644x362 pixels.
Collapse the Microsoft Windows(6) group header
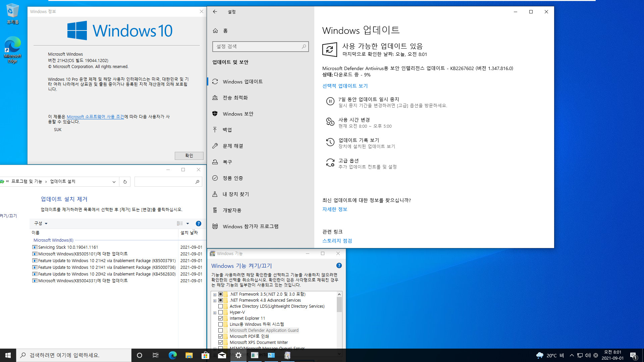point(53,240)
